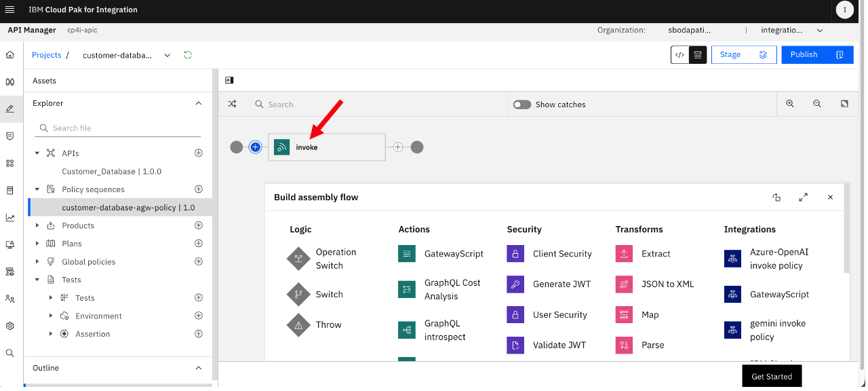Select the Tests child tree item
868x391 pixels.
tap(85, 298)
